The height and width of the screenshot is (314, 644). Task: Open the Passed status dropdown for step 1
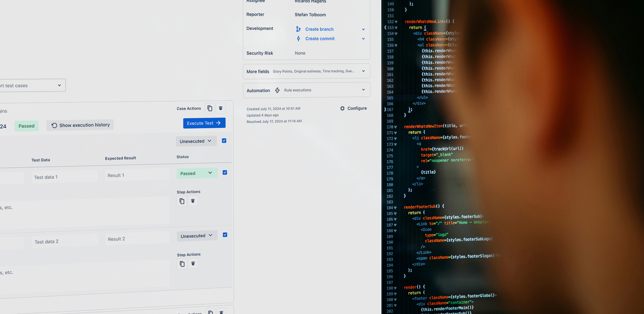tap(197, 173)
